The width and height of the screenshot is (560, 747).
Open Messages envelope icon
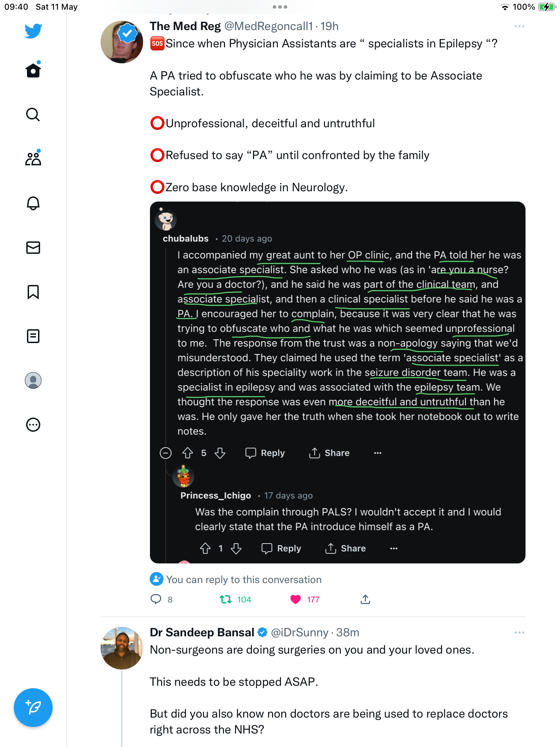[x=33, y=248]
